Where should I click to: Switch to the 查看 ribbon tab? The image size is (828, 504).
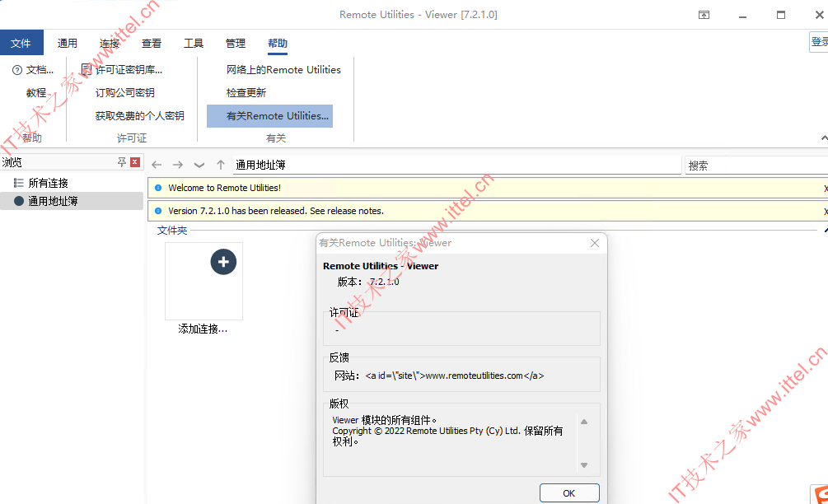(x=152, y=44)
